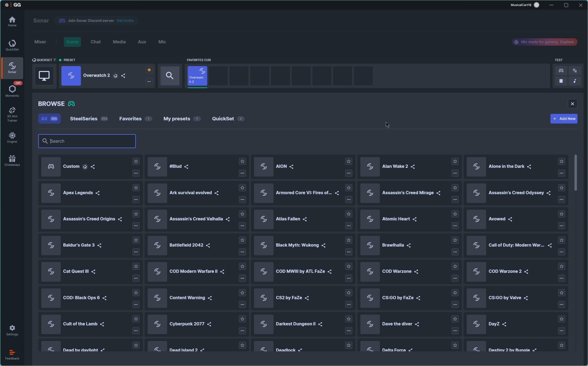Click the Get invite Discord link
588x366 pixels.
point(125,21)
